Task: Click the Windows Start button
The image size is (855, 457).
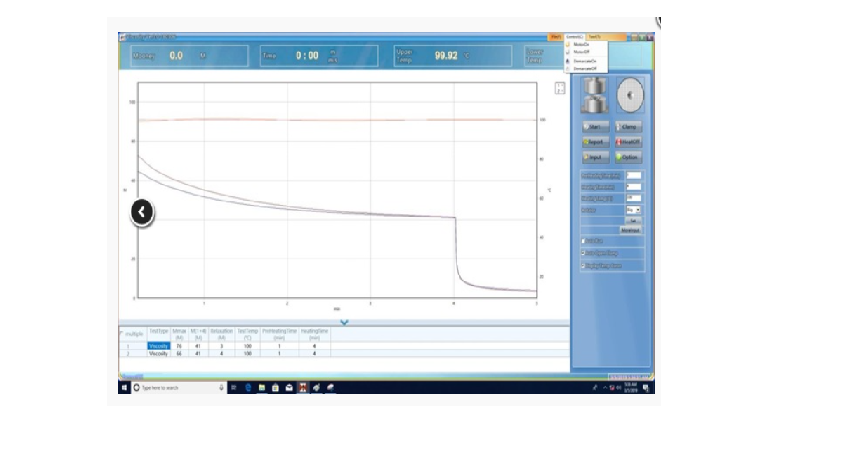Action: 125,387
